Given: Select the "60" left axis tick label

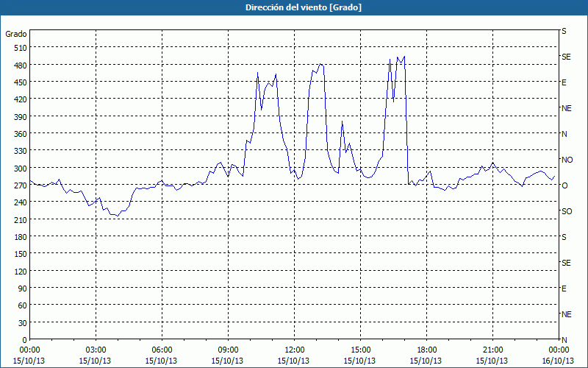Looking at the screenshot, I should 23,305.
